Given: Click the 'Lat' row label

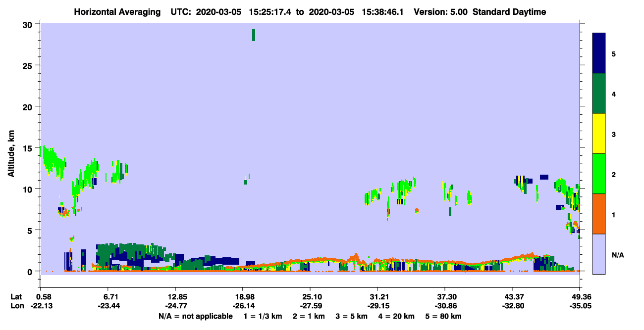Looking at the screenshot, I should click(16, 296).
